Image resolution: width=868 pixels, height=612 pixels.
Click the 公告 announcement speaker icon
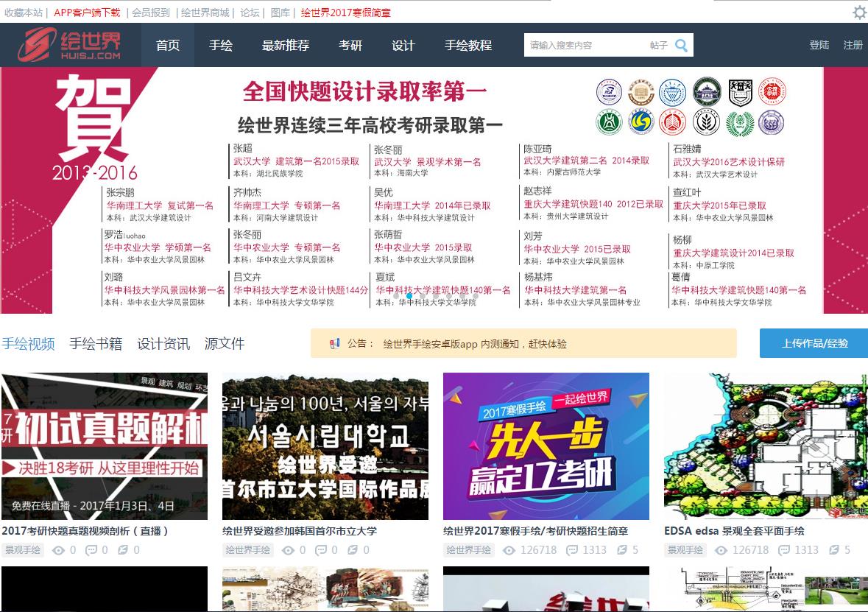coord(335,344)
